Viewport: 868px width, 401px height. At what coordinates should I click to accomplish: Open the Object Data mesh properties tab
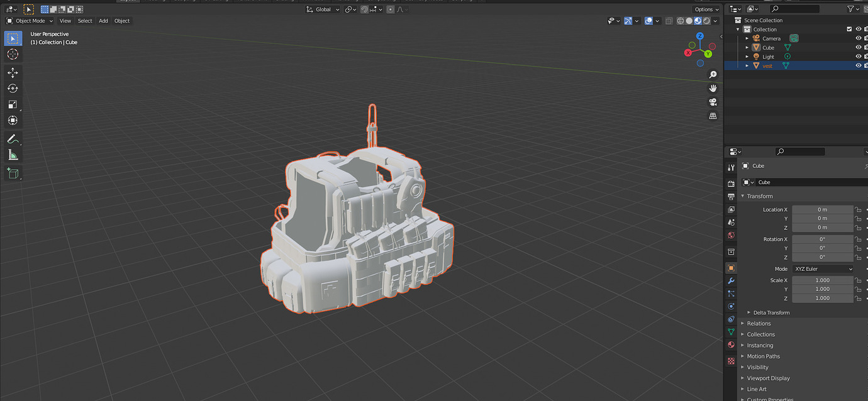pos(731,332)
